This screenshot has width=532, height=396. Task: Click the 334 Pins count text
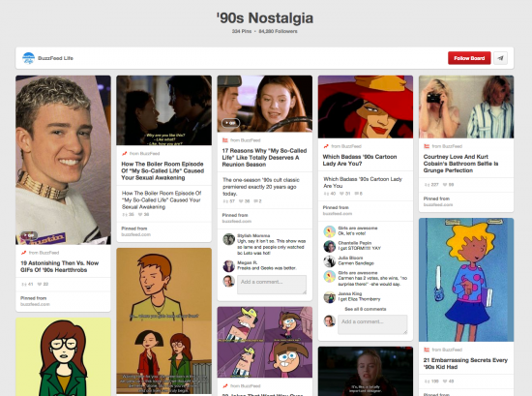[242, 31]
